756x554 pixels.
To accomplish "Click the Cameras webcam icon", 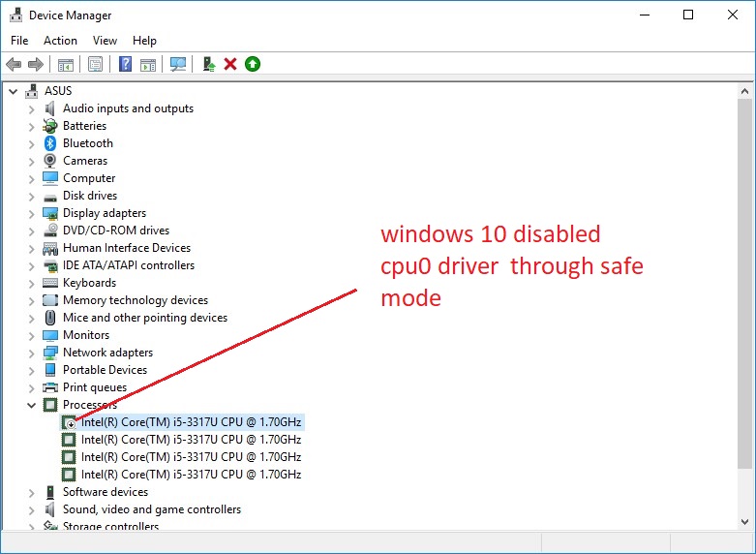I will (50, 161).
